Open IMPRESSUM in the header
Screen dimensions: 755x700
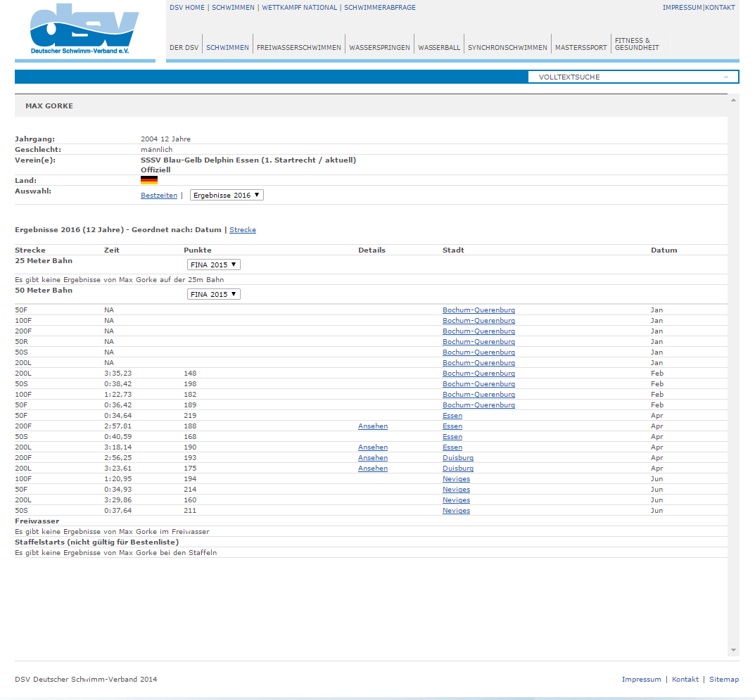tap(682, 8)
